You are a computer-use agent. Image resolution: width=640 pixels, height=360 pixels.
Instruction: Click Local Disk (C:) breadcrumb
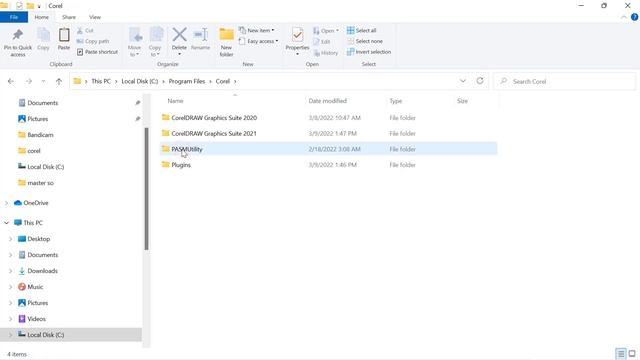point(140,81)
